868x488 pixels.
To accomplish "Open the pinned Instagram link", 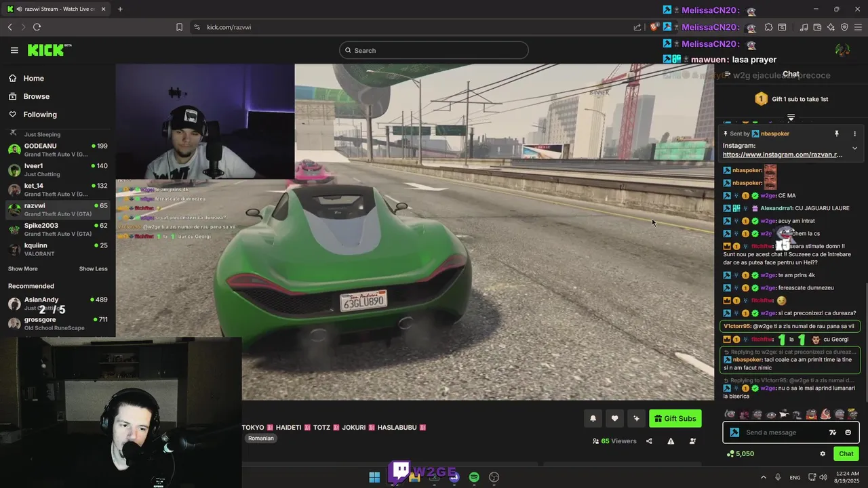I will click(783, 155).
